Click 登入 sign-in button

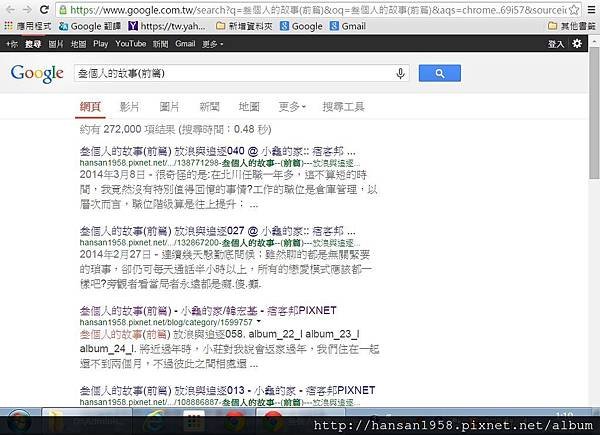click(x=556, y=44)
